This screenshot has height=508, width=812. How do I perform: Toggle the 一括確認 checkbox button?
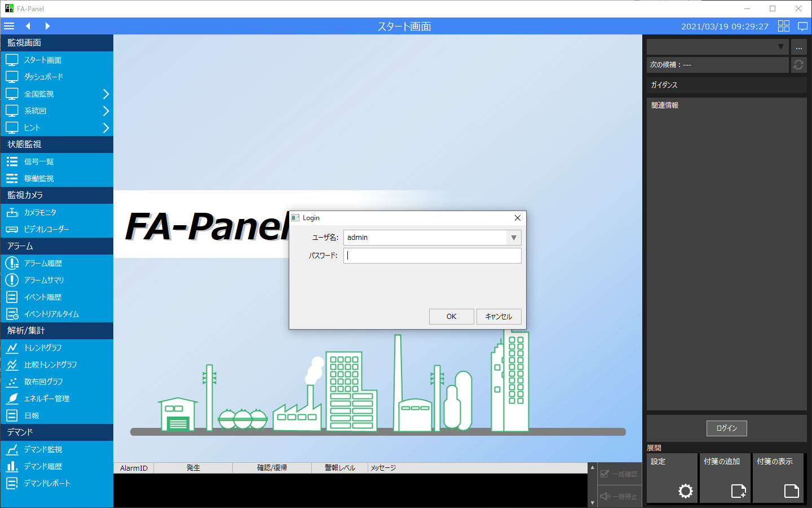pos(619,474)
